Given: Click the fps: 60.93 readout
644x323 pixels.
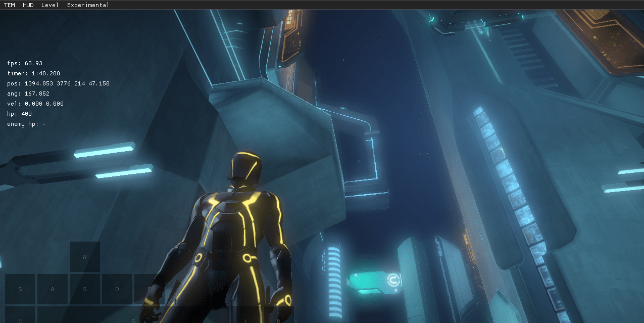Looking at the screenshot, I should tap(25, 63).
